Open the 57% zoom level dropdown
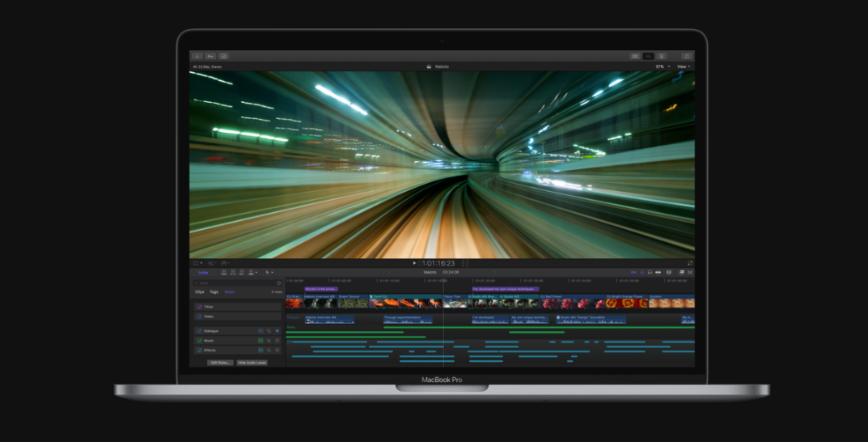This screenshot has width=868, height=442. [x=662, y=66]
